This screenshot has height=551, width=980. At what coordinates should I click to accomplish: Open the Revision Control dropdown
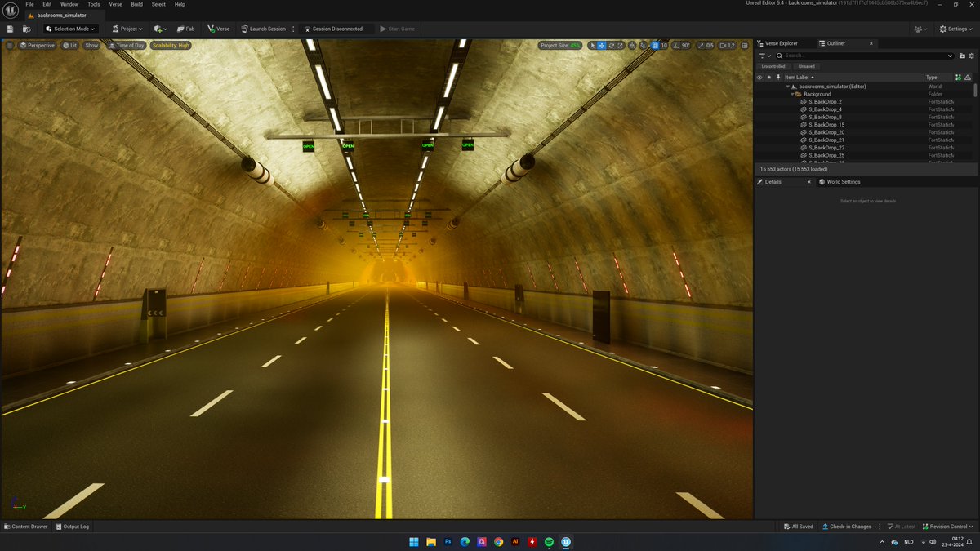click(949, 527)
